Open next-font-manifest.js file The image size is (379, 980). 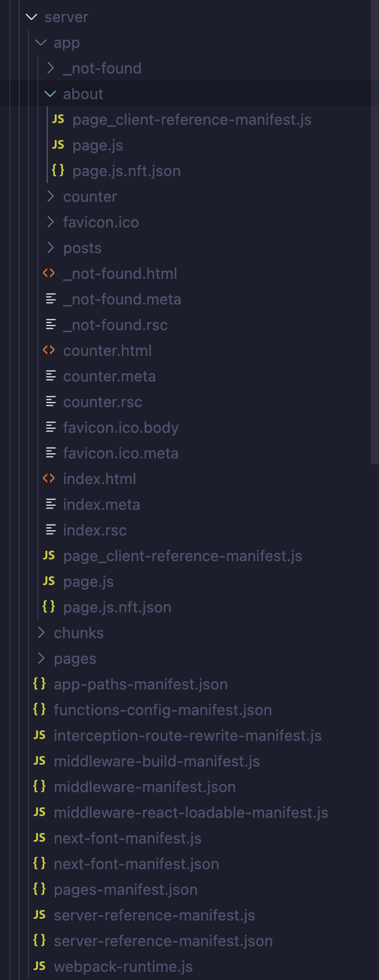coord(128,838)
